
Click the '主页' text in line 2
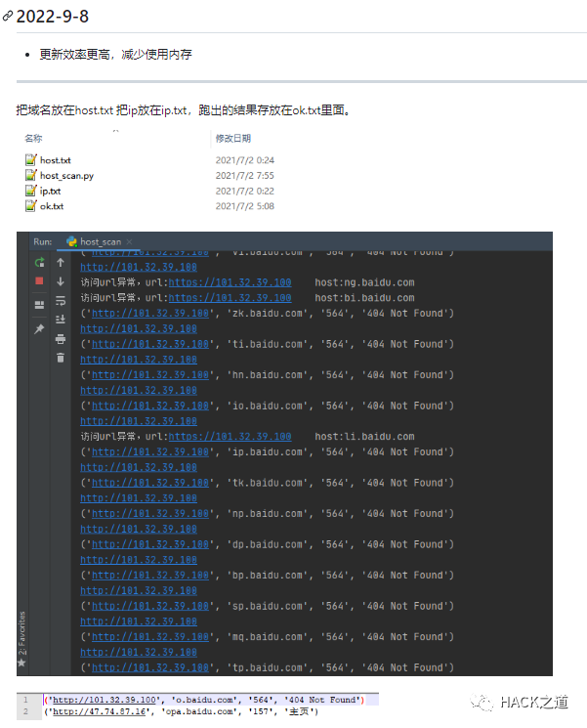coord(300,711)
